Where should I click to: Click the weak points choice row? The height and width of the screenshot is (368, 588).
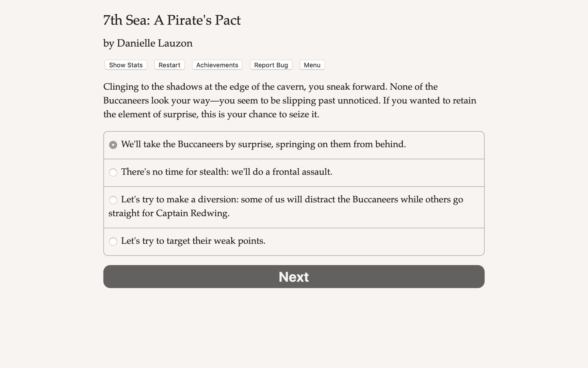(193, 241)
